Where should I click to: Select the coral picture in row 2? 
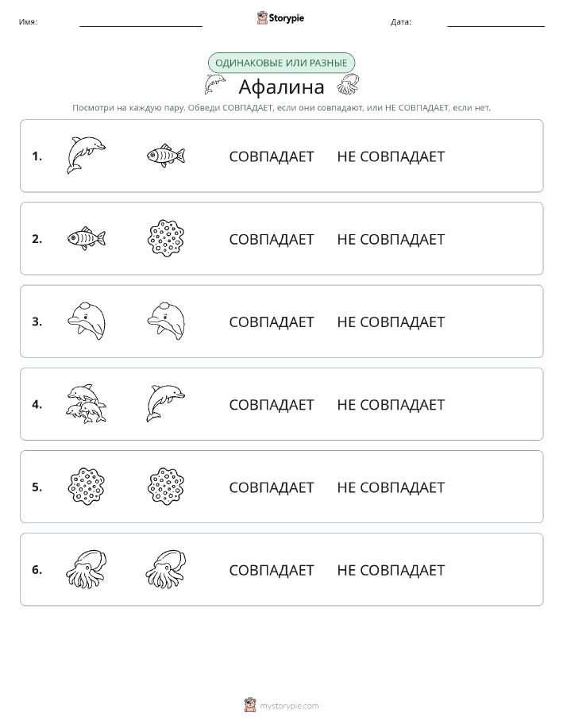pyautogui.click(x=166, y=238)
